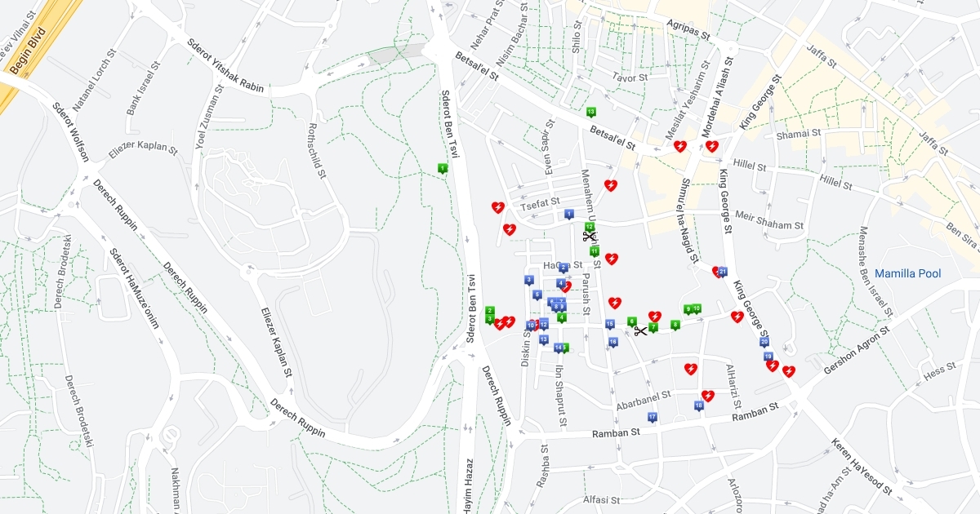Image resolution: width=980 pixels, height=514 pixels.
Task: Click blue marker 1 below Tsefat St
Action: [x=569, y=215]
